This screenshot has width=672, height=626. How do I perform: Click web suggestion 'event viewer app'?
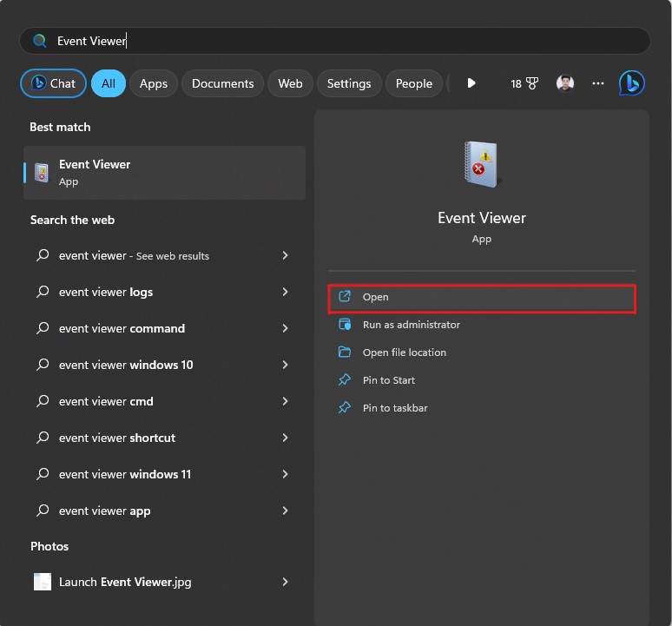coord(165,511)
